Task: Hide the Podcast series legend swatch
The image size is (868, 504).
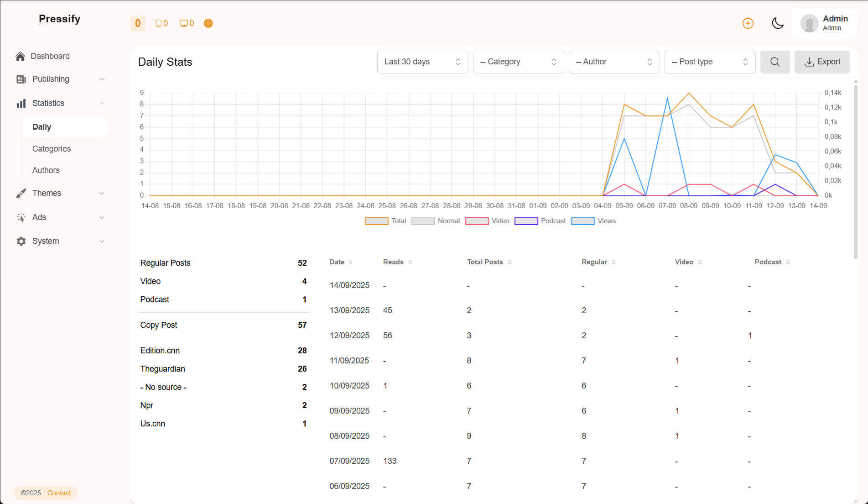Action: [x=526, y=221]
